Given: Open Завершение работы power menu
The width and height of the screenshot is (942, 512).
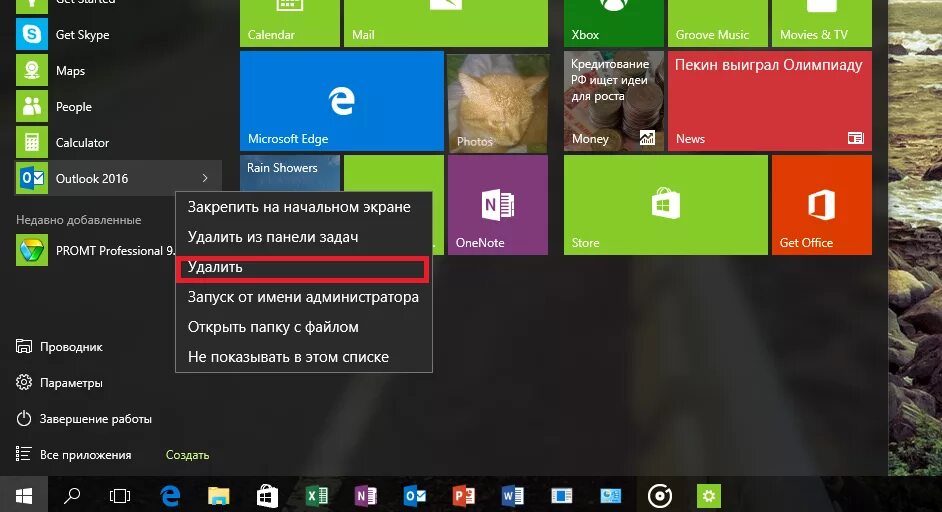Looking at the screenshot, I should 84,419.
